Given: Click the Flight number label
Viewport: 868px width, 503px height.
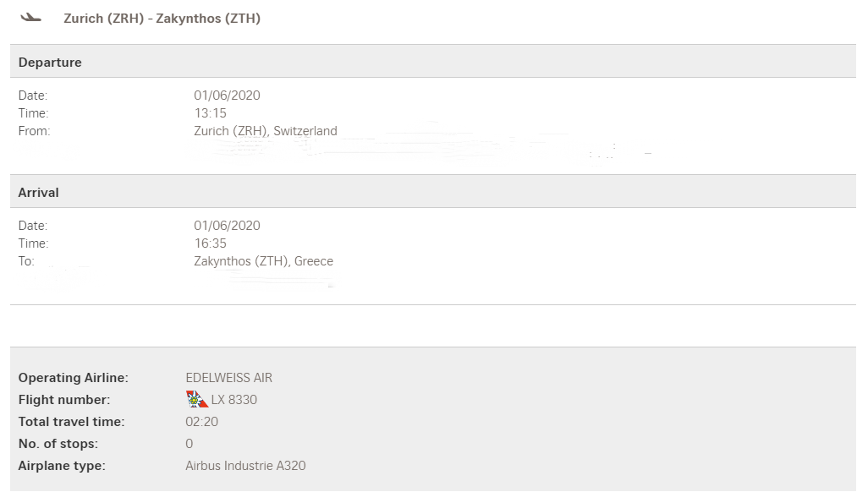Looking at the screenshot, I should coord(64,400).
